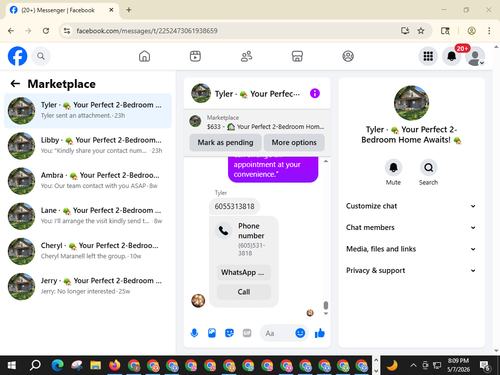The image size is (500, 375).
Task: Open the Friends icon in top navigation
Action: click(246, 56)
